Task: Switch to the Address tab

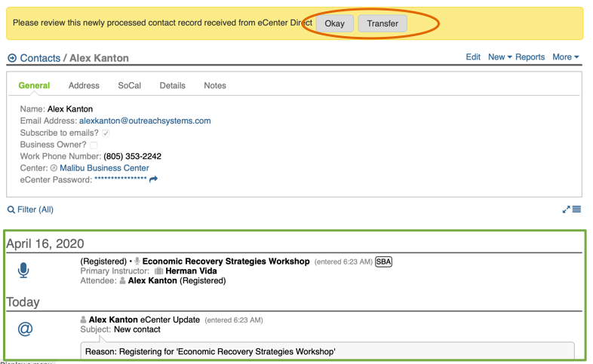Action: tap(84, 86)
